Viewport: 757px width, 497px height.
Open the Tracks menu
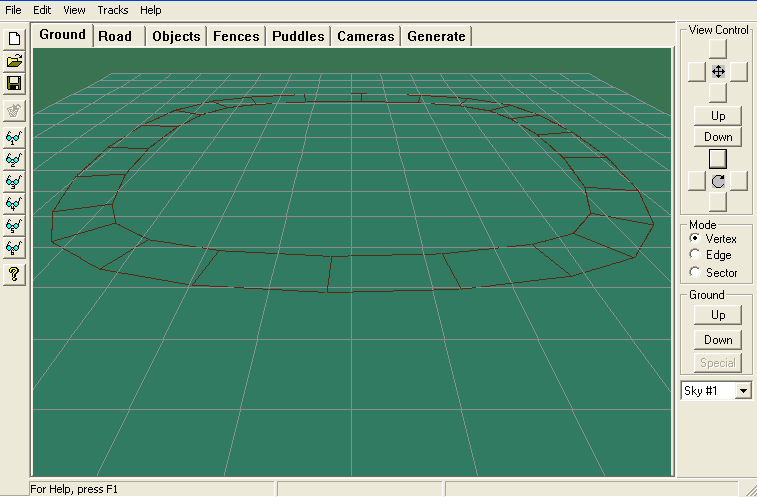112,10
